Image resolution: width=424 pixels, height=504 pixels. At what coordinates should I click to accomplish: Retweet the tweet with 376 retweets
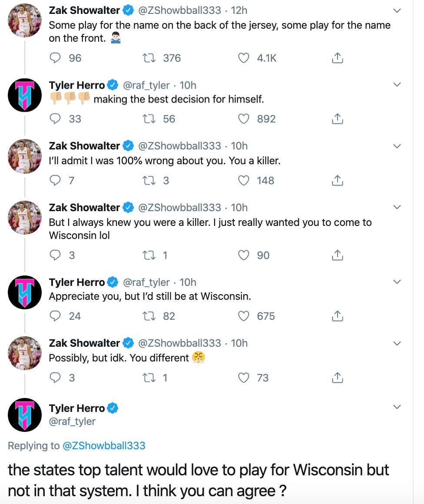pos(149,58)
